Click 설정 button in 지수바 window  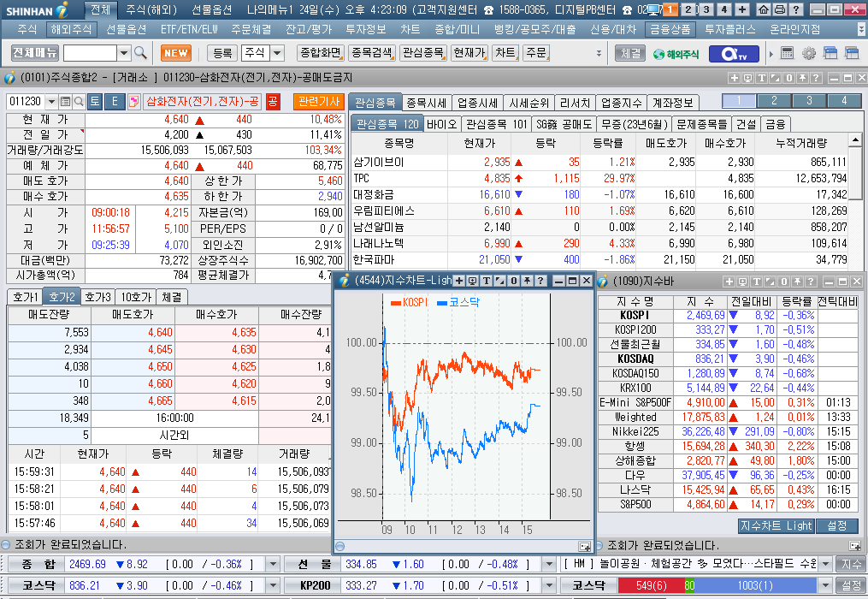pyautogui.click(x=836, y=525)
